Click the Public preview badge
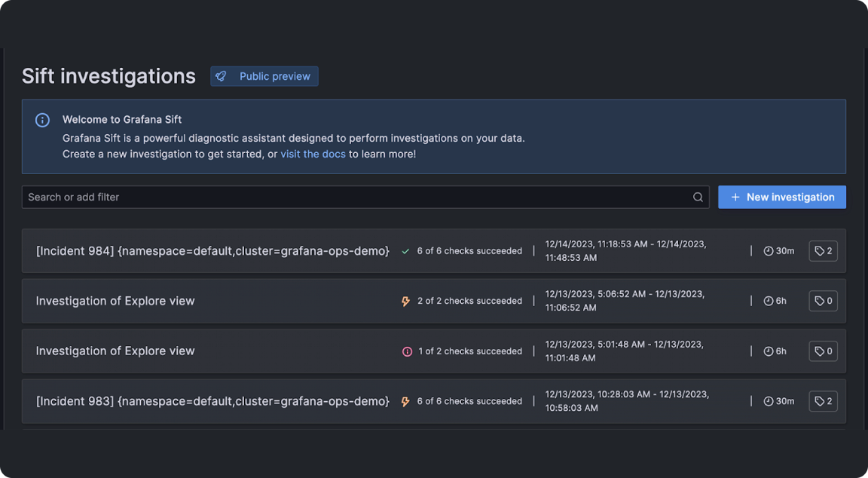This screenshot has height=478, width=868. click(x=264, y=76)
